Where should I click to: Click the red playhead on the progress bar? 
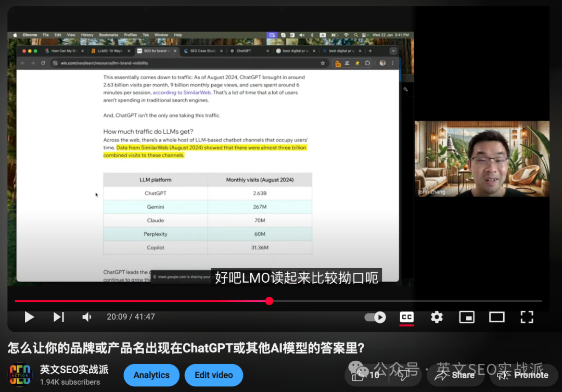point(270,301)
